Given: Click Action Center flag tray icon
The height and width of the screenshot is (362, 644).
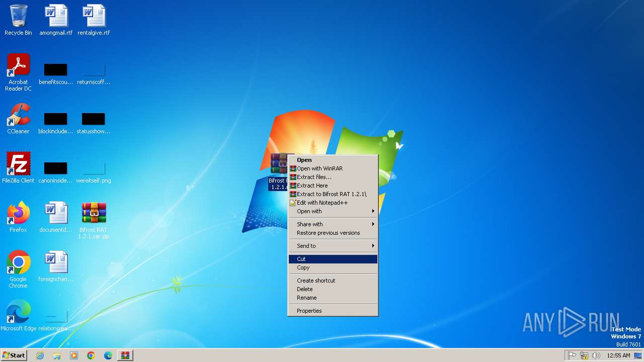Looking at the screenshot, I should pyautogui.click(x=572, y=355).
